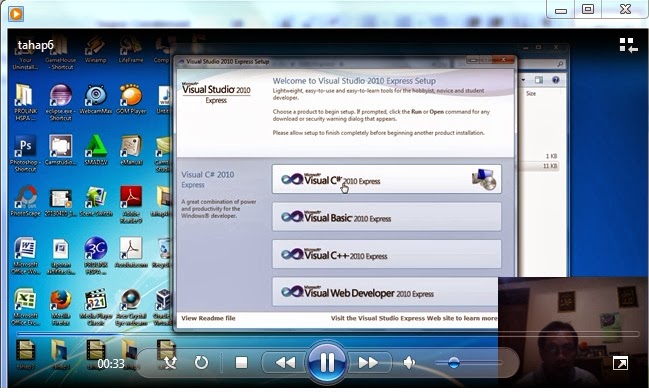The image size is (649, 392).
Task: Launch the Adobe Reader 9 icon
Action: (131, 204)
